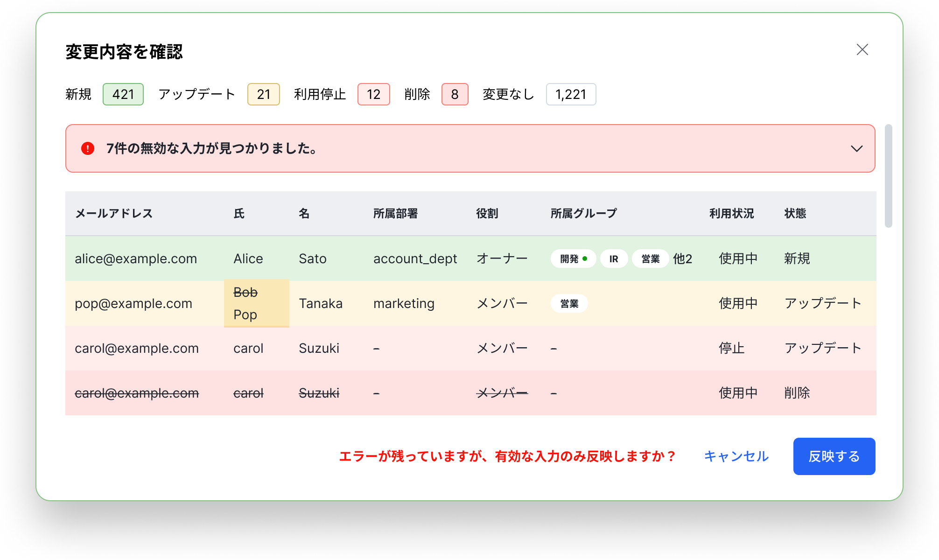
Task: Click the vertical scrollbar thumb
Action: [x=888, y=176]
